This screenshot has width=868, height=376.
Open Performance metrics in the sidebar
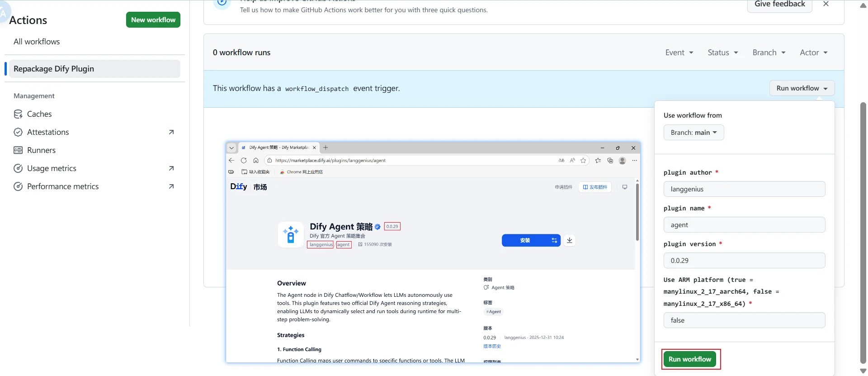tap(63, 186)
